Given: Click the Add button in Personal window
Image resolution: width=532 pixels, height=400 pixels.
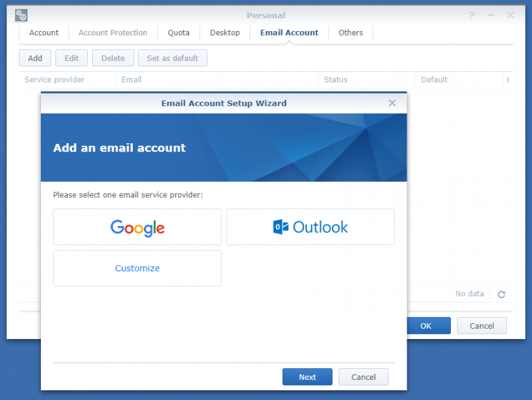Looking at the screenshot, I should 35,58.
